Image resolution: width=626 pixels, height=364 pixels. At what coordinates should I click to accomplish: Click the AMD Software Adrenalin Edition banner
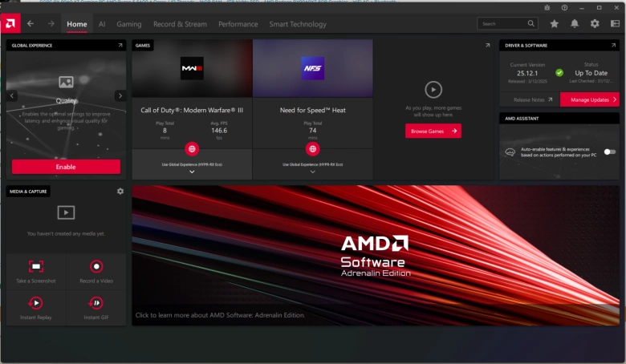(376, 255)
